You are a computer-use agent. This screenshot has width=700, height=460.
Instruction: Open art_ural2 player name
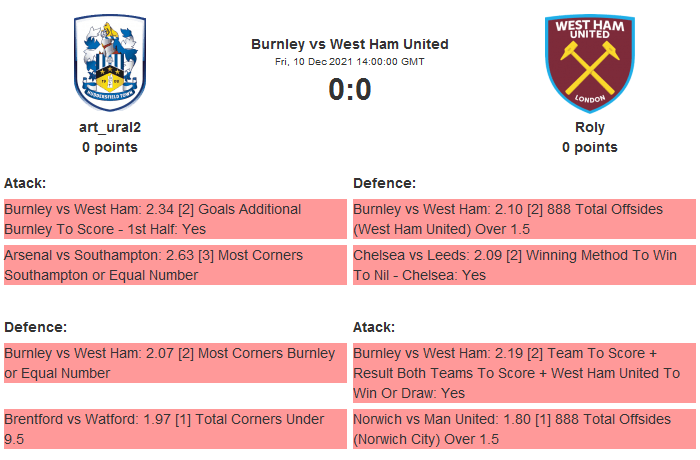(110, 127)
